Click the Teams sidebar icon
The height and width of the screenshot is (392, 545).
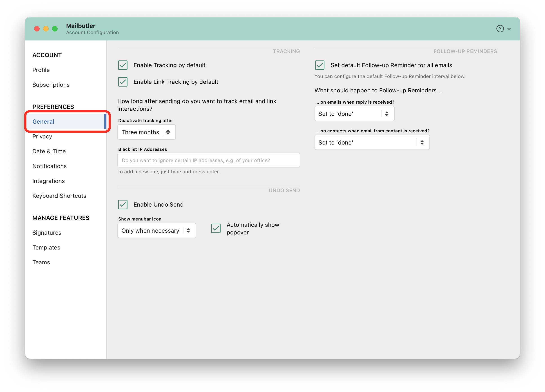pos(41,262)
